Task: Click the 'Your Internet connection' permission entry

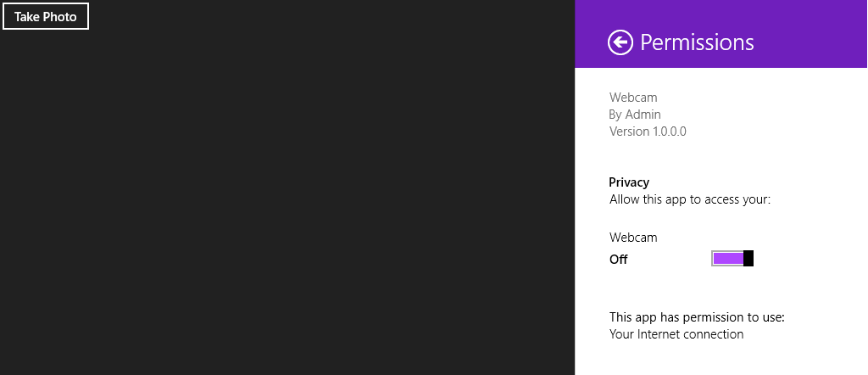Action: (676, 334)
